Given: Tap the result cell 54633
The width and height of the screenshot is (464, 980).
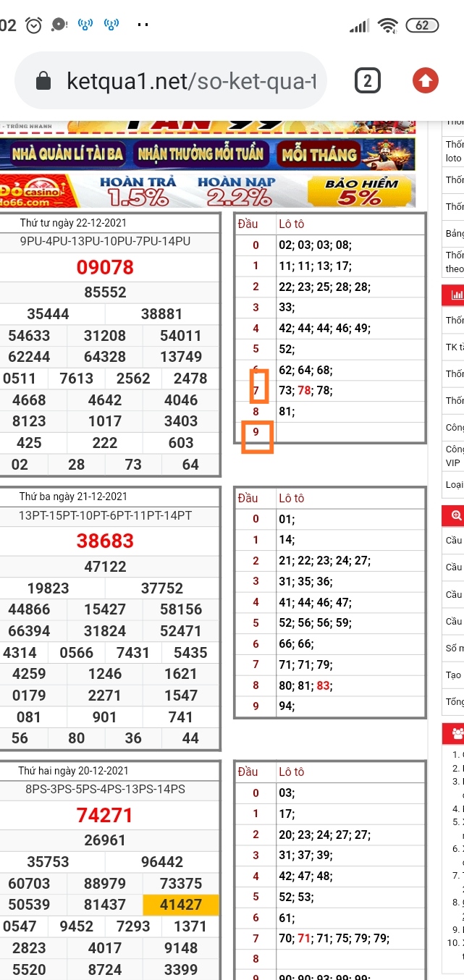Looking at the screenshot, I should point(30,336).
